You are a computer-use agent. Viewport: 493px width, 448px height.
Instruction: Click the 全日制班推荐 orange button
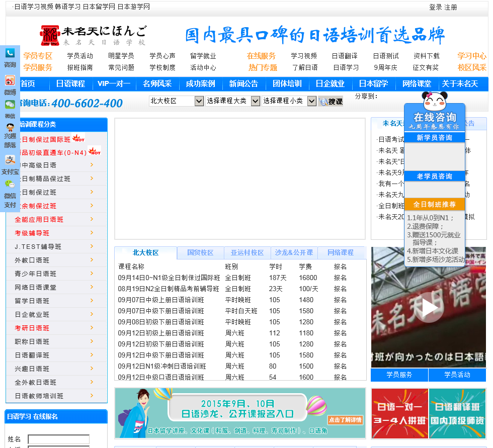coord(435,205)
